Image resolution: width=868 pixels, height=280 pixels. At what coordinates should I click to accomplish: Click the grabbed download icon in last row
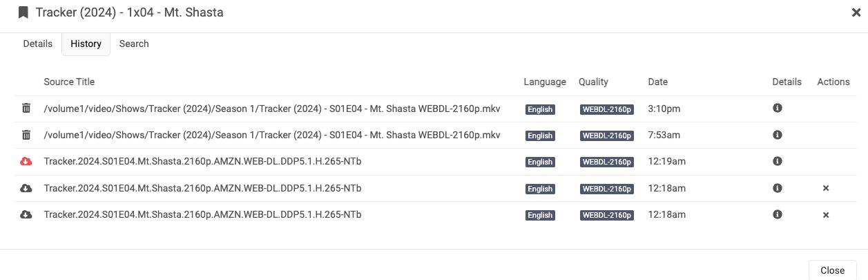[x=26, y=215]
